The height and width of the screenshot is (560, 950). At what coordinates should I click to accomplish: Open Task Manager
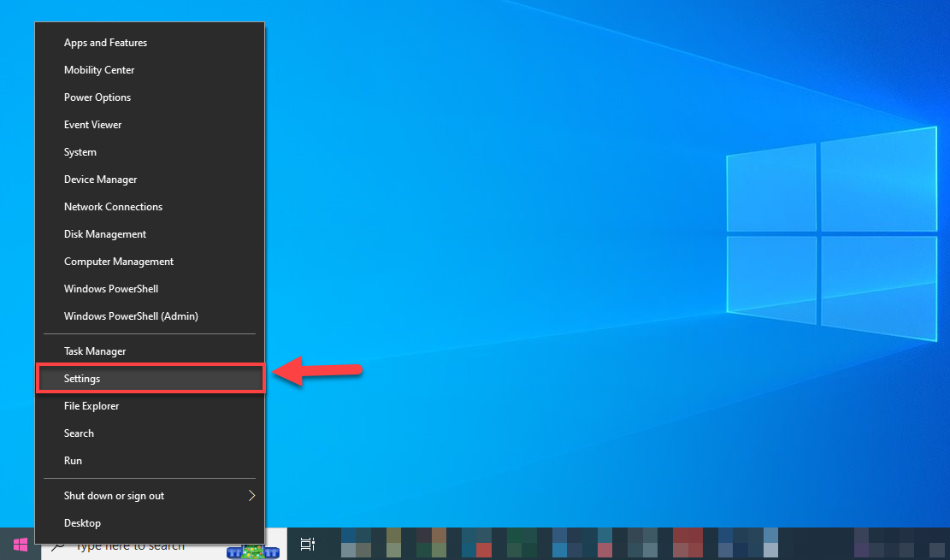pyautogui.click(x=150, y=351)
